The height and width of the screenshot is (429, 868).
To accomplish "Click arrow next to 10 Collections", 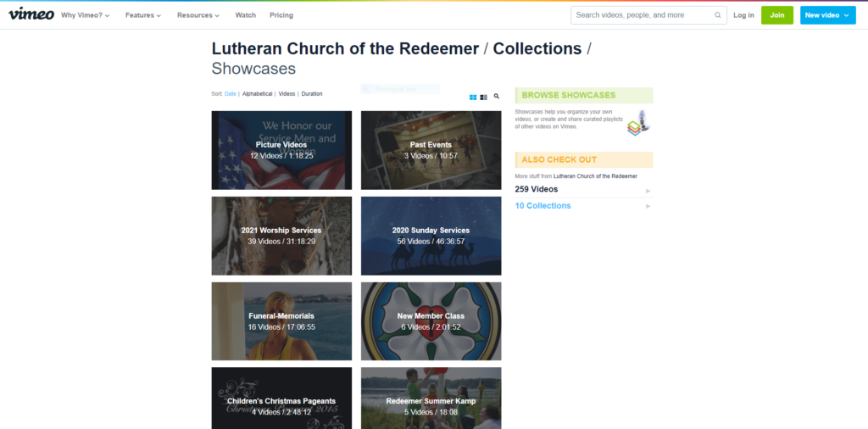I will [x=648, y=207].
